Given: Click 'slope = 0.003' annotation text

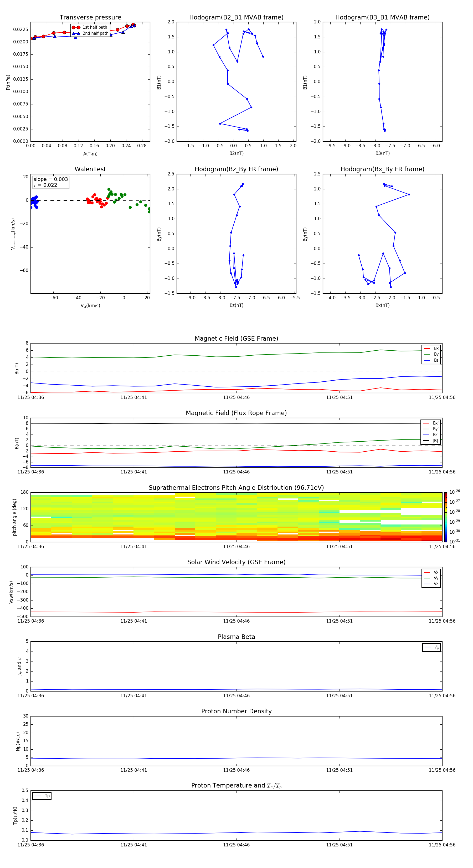Looking at the screenshot, I should (51, 179).
